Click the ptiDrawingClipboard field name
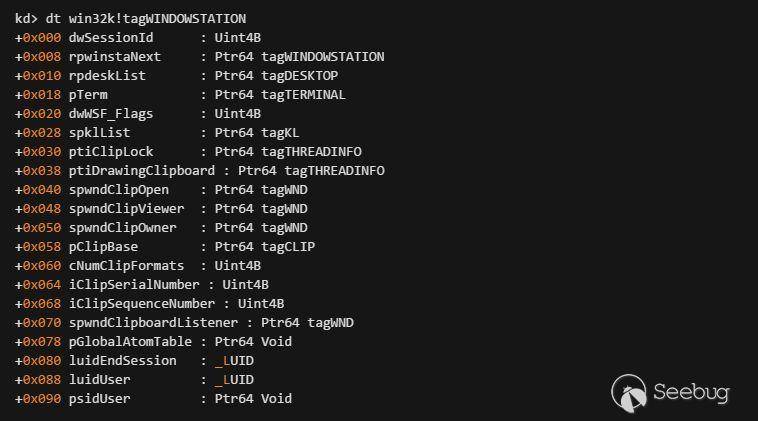Image resolution: width=758 pixels, height=421 pixels. [x=142, y=170]
